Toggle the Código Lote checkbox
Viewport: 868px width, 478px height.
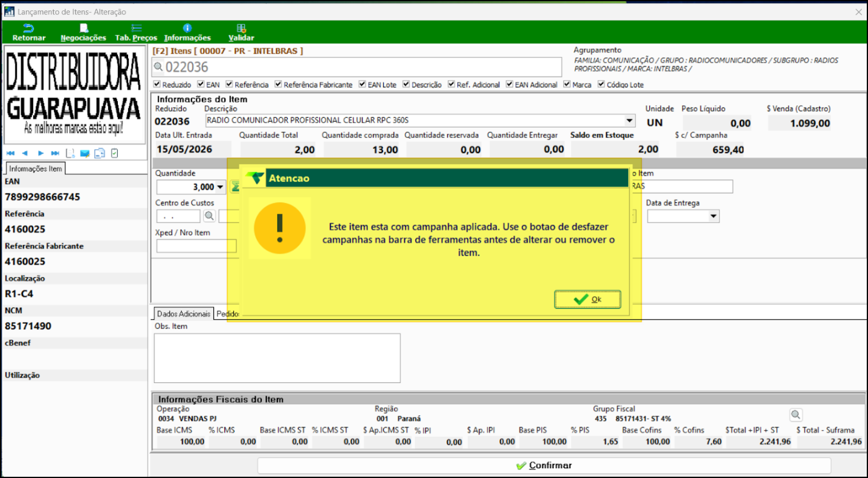(x=601, y=85)
